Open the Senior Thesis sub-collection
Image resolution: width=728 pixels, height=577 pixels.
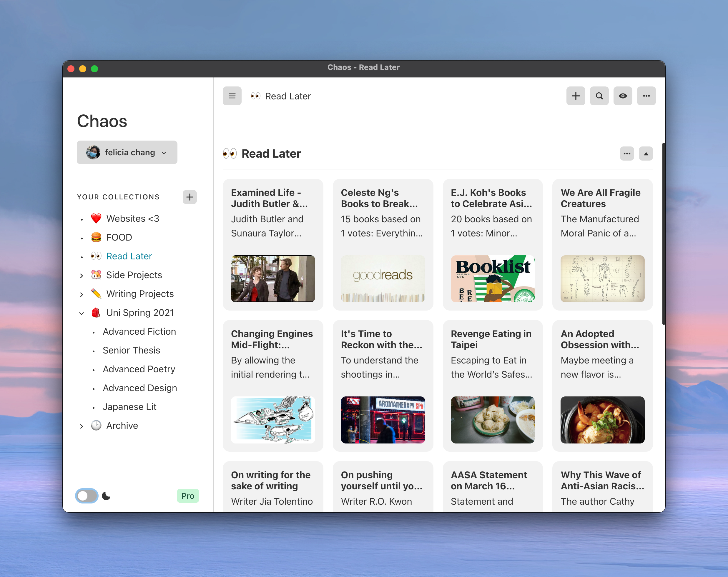pyautogui.click(x=131, y=350)
